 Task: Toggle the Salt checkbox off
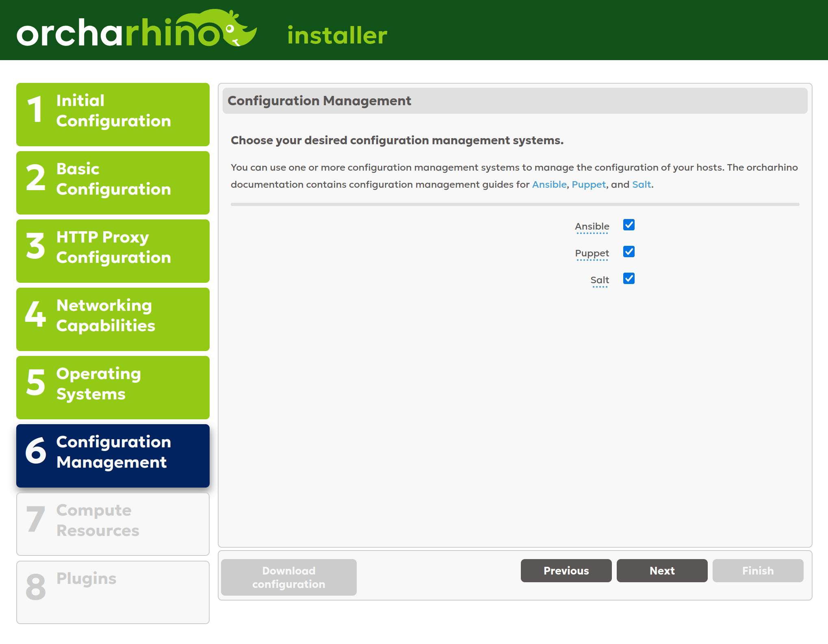[x=629, y=279]
